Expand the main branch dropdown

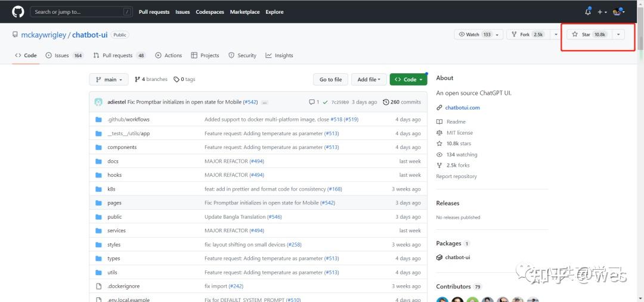pos(109,79)
